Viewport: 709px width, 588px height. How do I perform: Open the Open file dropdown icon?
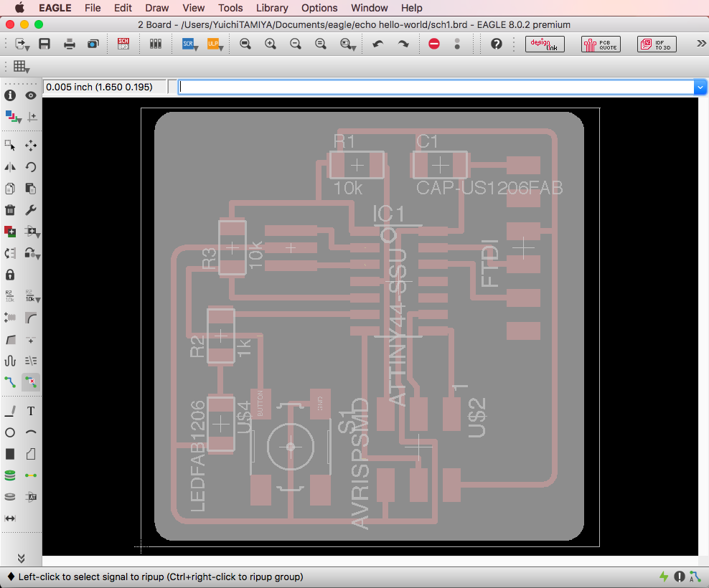pos(22,44)
